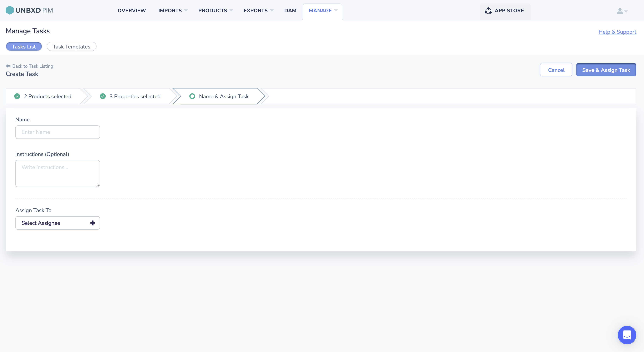Screen dimensions: 644x352
Task: Expand the Manage dropdown arrow
Action: [336, 10]
